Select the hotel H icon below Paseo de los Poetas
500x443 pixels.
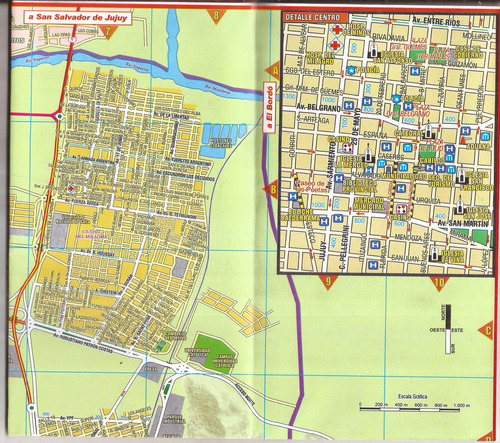(293, 197)
